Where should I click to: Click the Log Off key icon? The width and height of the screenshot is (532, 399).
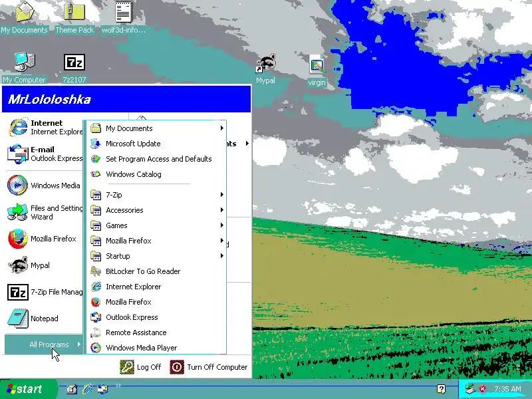pyautogui.click(x=127, y=367)
